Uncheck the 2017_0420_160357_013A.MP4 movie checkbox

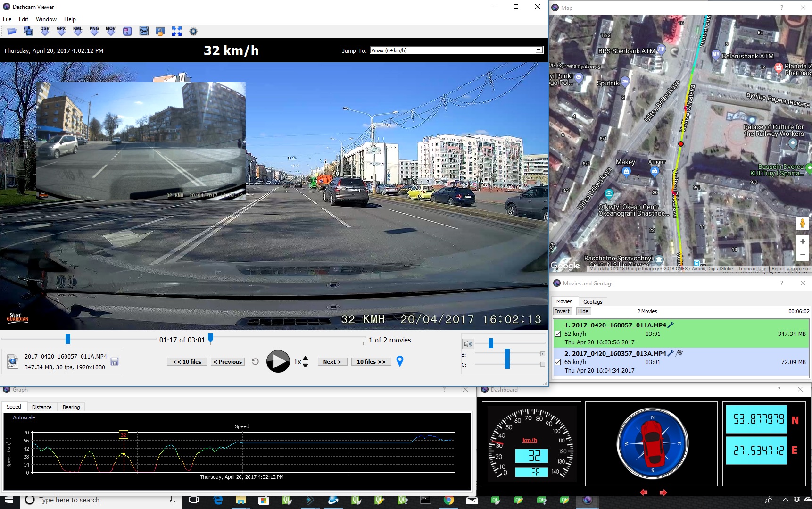(558, 362)
